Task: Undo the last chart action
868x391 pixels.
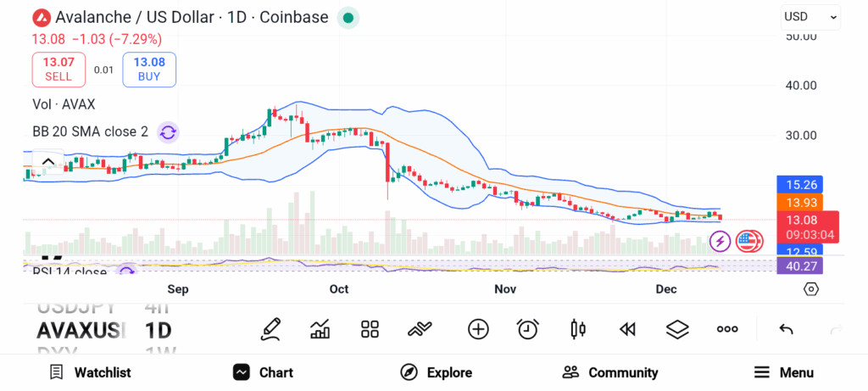Action: coord(786,329)
